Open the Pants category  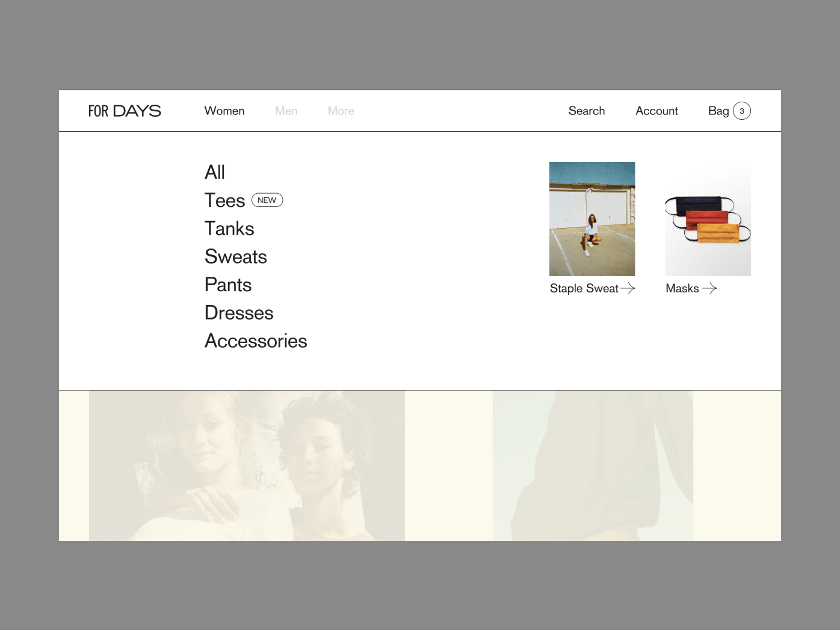(228, 285)
